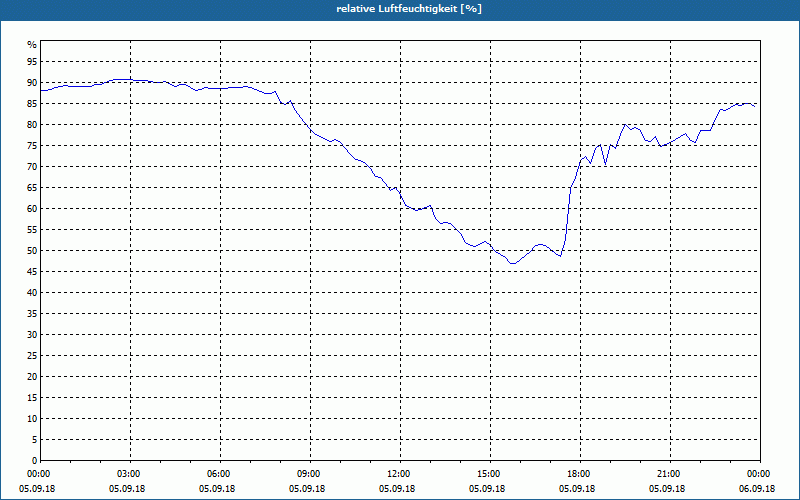This screenshot has height=500, width=800.
Task: Select the date label '06.09.18'
Action: tap(759, 489)
